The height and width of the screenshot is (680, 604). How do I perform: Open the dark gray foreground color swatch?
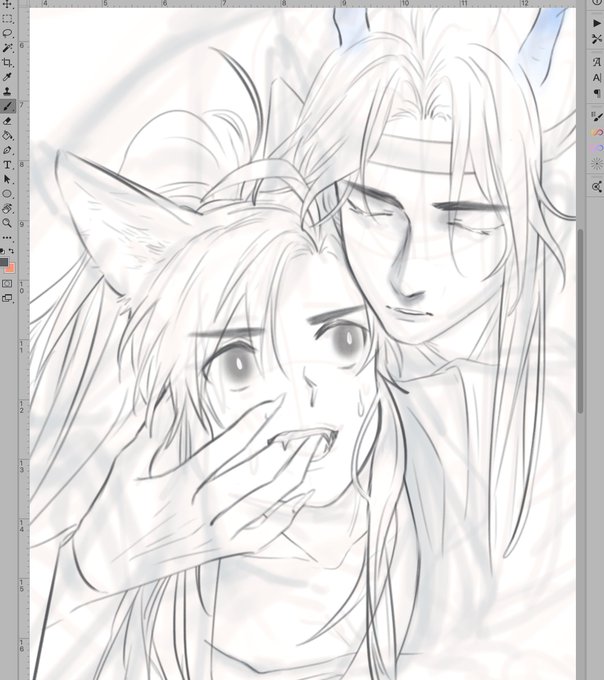click(3, 262)
